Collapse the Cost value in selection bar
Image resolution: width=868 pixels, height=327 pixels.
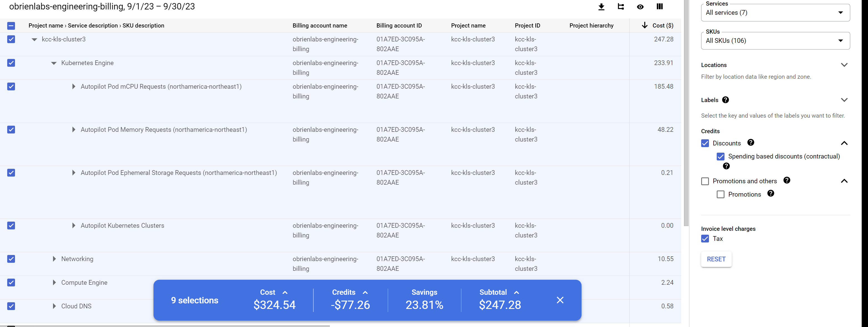[285, 292]
